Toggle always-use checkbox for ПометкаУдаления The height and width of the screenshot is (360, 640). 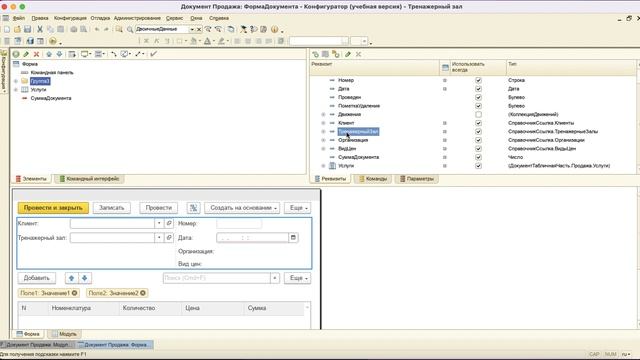[478, 106]
